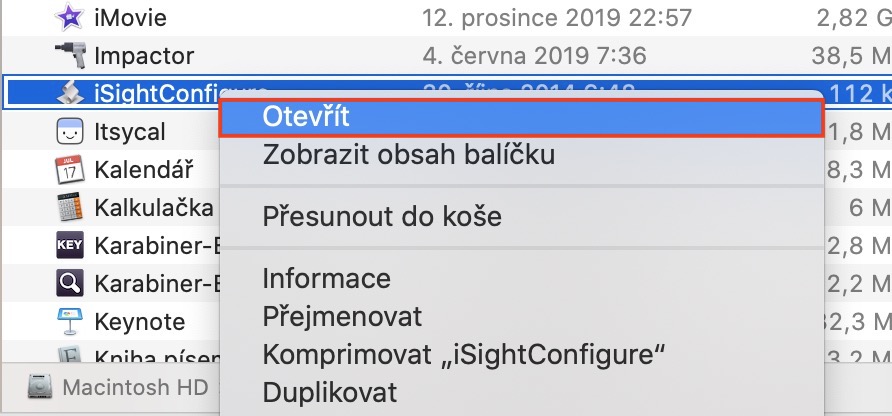Click Macintosh HD in the path bar
Image resolution: width=892 pixels, height=416 pixels.
[x=134, y=387]
